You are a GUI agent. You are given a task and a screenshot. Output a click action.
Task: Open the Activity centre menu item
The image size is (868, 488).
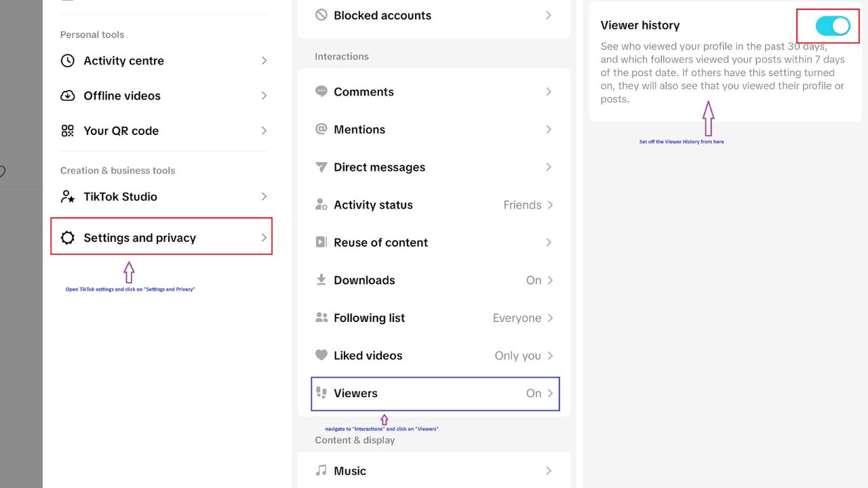pyautogui.click(x=163, y=60)
